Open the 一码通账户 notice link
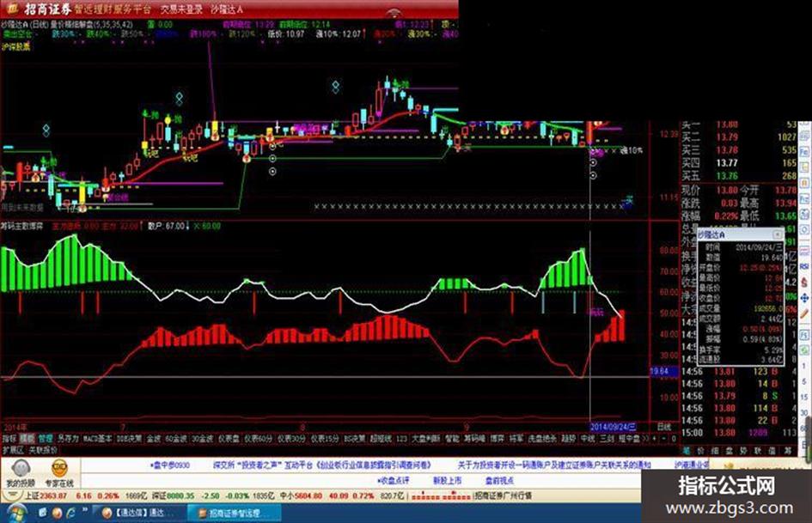The image size is (812, 523). coord(554,465)
